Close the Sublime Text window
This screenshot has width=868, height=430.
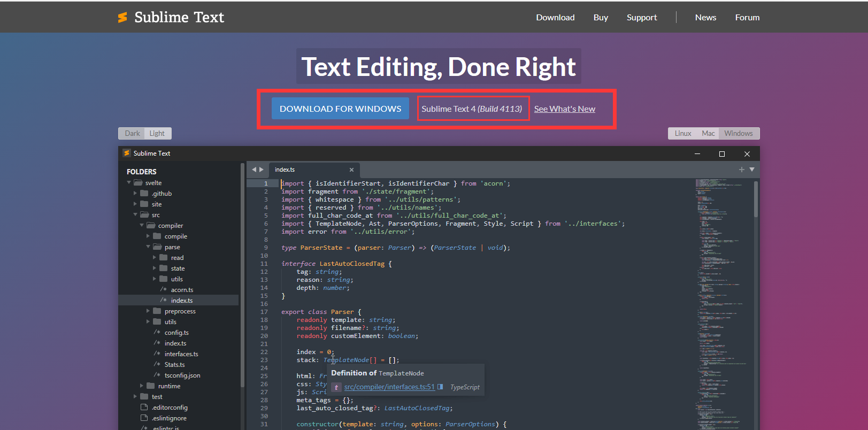747,153
